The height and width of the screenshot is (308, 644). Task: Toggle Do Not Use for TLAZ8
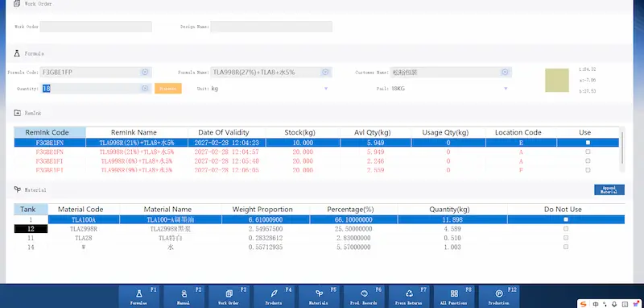[566, 238]
